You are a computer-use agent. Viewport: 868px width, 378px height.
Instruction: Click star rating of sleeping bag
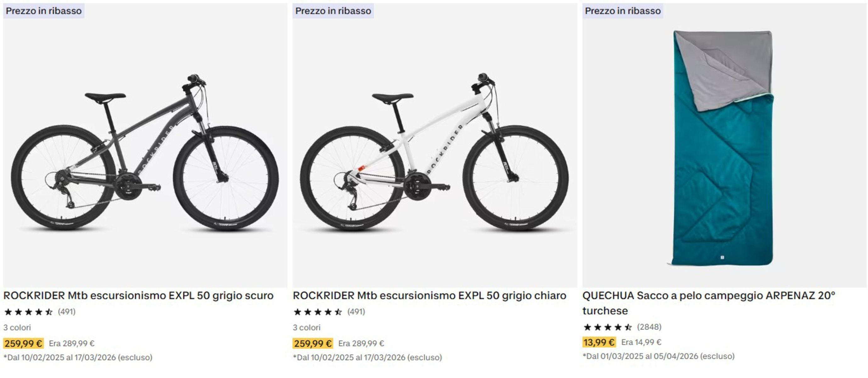(x=607, y=327)
